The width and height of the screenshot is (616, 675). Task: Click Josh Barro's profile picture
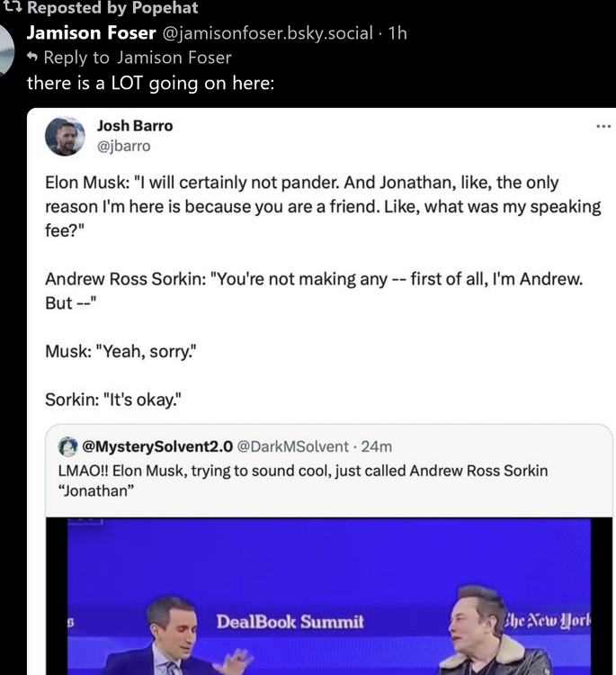coord(65,136)
